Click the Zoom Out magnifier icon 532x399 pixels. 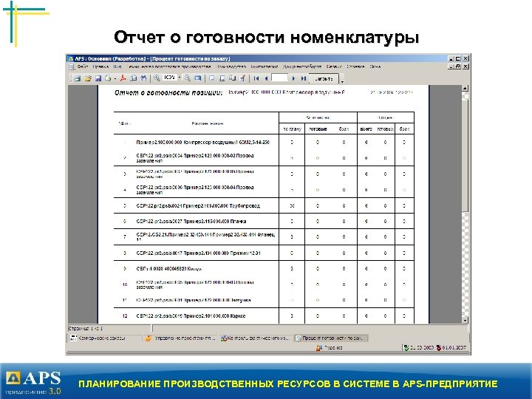(x=187, y=78)
